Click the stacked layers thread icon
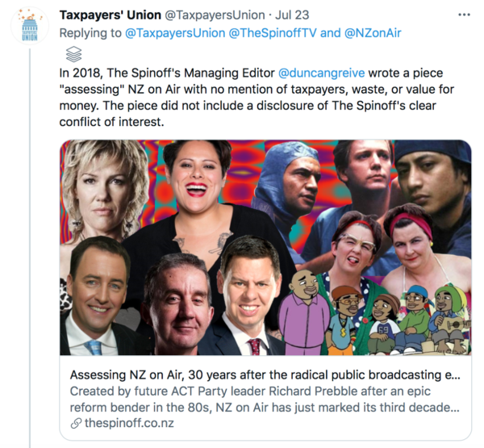The image size is (484, 448). 73,54
